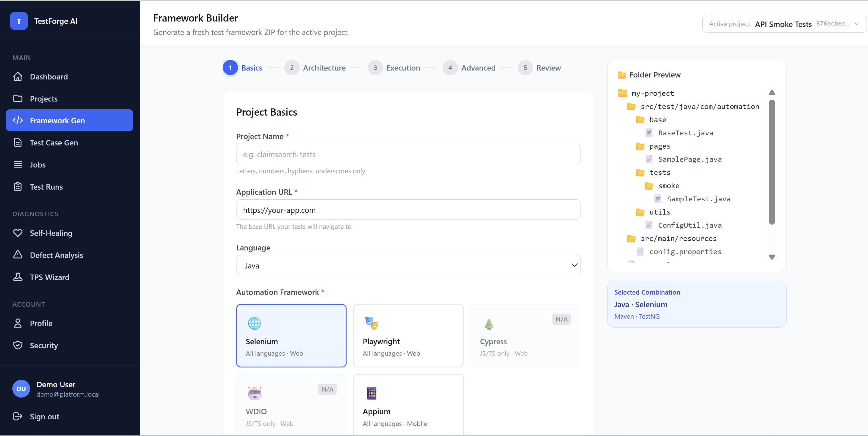This screenshot has width=868, height=436.
Task: Click the TestForge AI logo badge
Action: click(x=19, y=21)
